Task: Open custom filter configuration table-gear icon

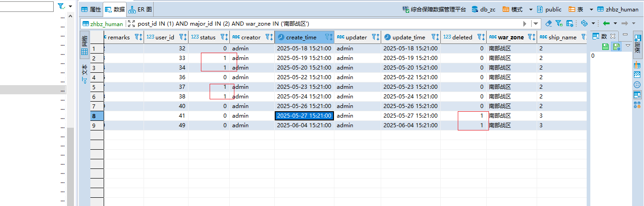Action: tap(570, 23)
